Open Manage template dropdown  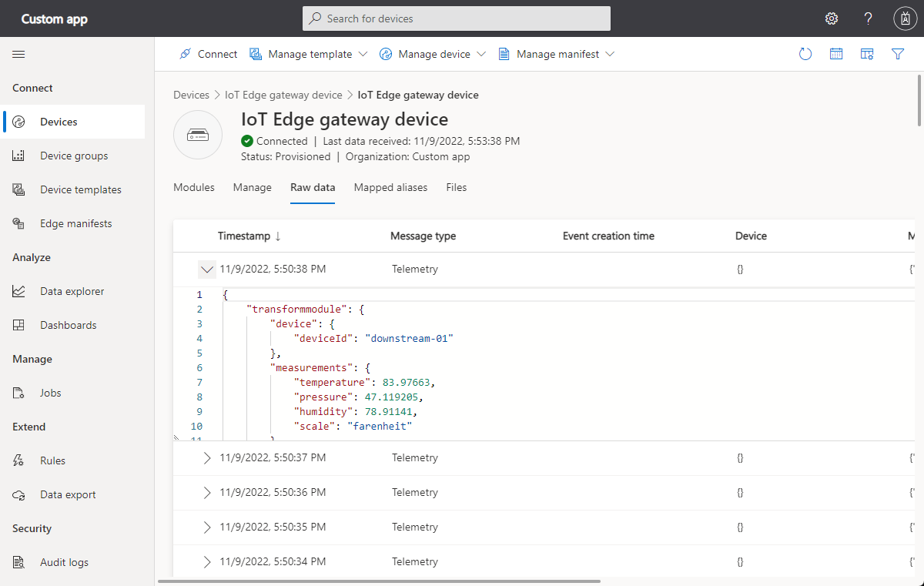309,54
